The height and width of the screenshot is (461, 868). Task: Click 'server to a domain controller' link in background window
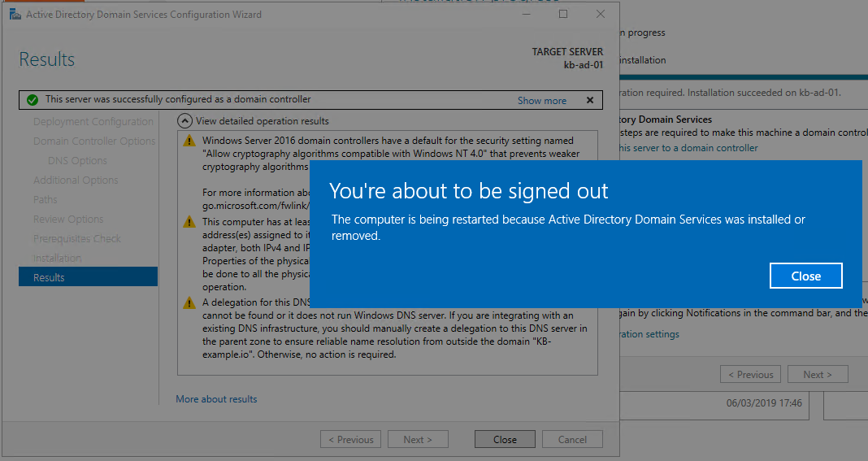(x=688, y=148)
